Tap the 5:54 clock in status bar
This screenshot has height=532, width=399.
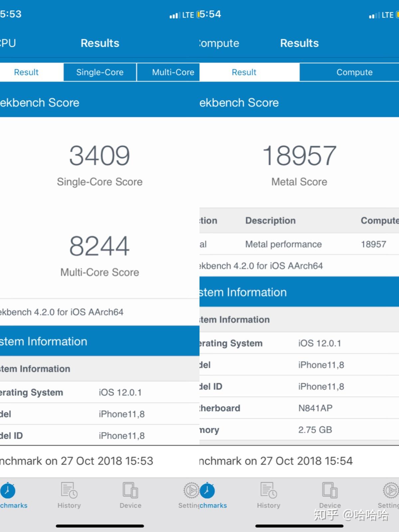[210, 14]
